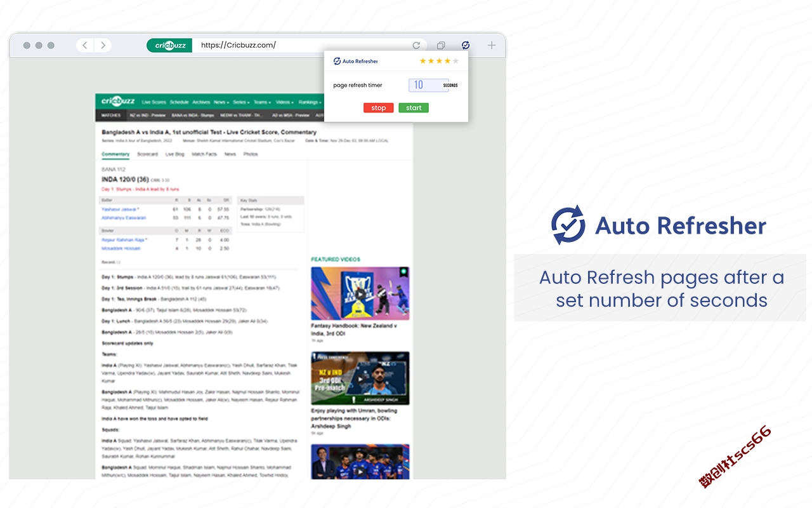The height and width of the screenshot is (508, 812).
Task: Add a new tab with the plus icon
Action: (x=492, y=45)
